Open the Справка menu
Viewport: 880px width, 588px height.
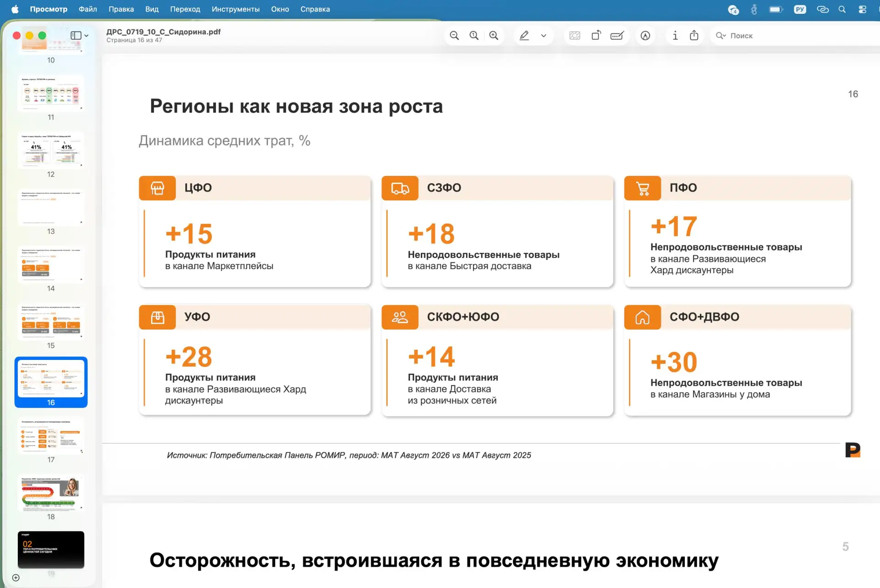tap(315, 9)
